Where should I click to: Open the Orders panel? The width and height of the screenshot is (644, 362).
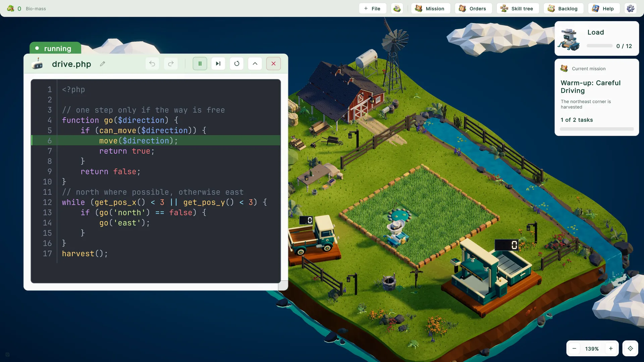click(x=473, y=8)
